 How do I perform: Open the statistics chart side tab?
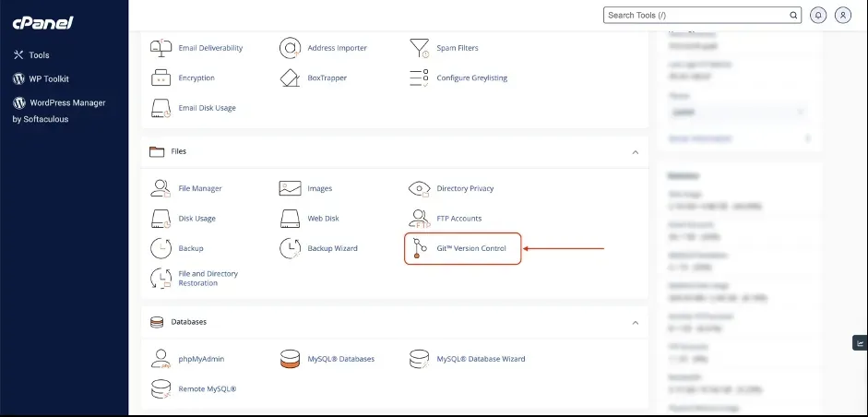click(x=860, y=343)
